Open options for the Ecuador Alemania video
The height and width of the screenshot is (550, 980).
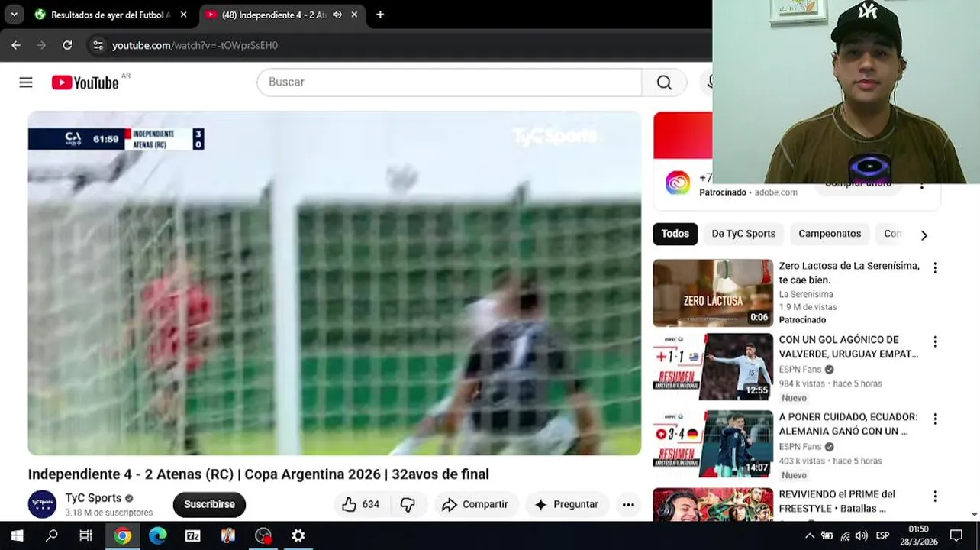935,419
